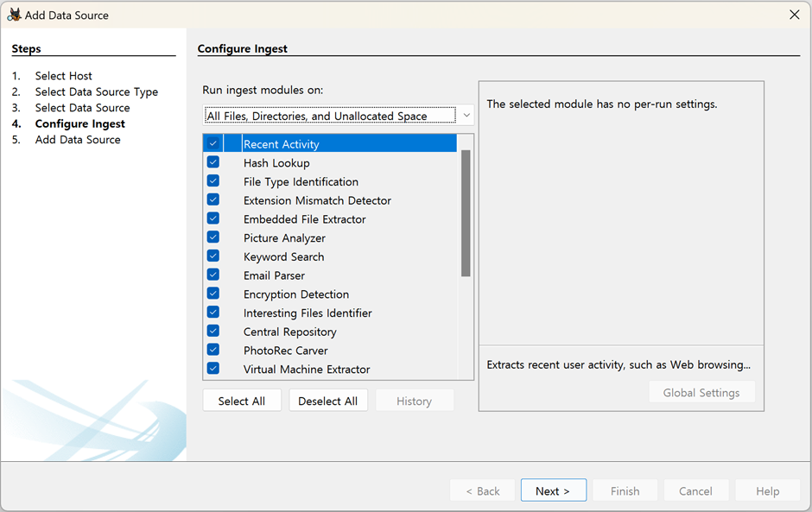The image size is (812, 512).
Task: Uncheck the Picture Analyzer checkbox
Action: coord(213,237)
